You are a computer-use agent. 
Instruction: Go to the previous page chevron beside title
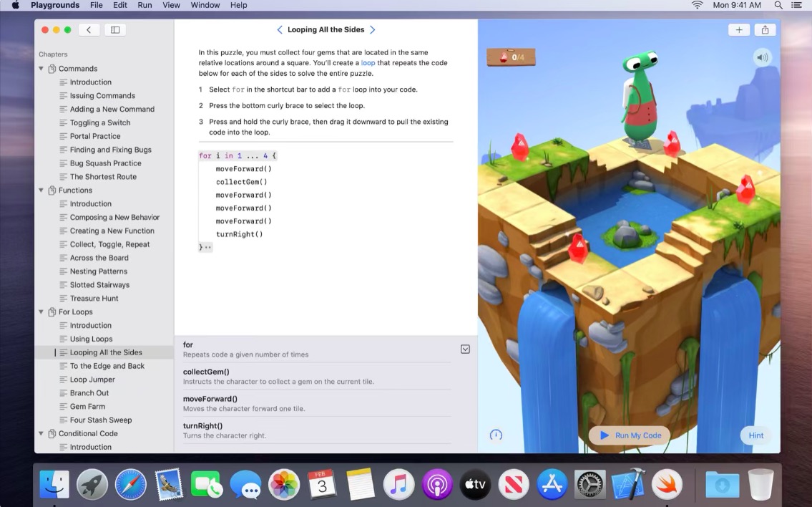[x=280, y=29]
